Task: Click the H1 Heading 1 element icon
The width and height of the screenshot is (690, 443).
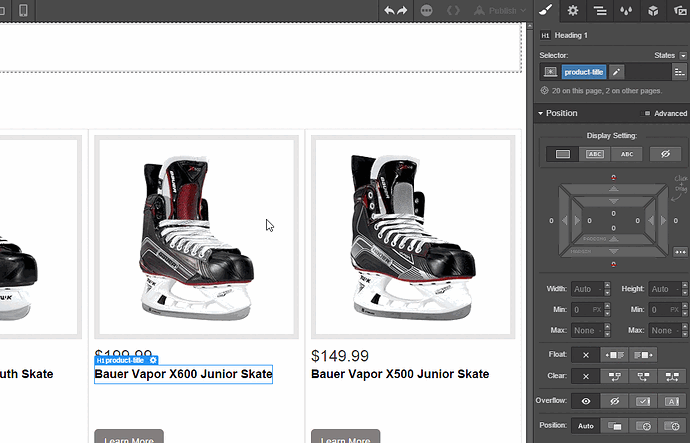Action: point(545,36)
